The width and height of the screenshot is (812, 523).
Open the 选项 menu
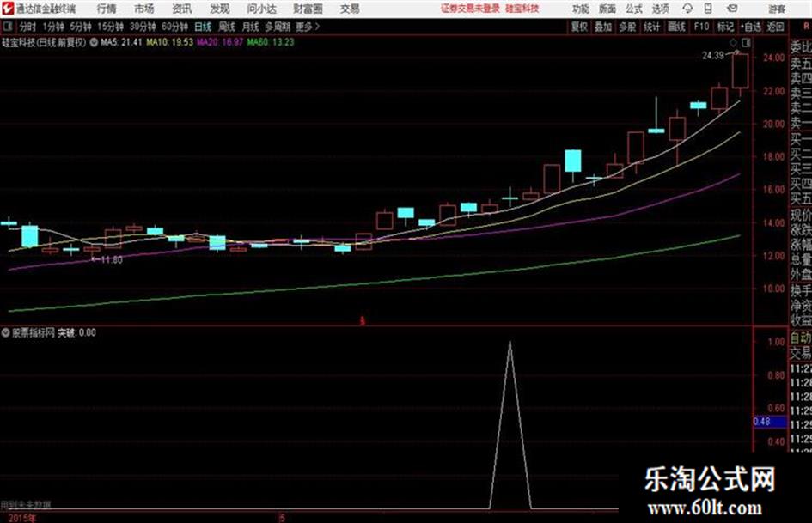660,9
